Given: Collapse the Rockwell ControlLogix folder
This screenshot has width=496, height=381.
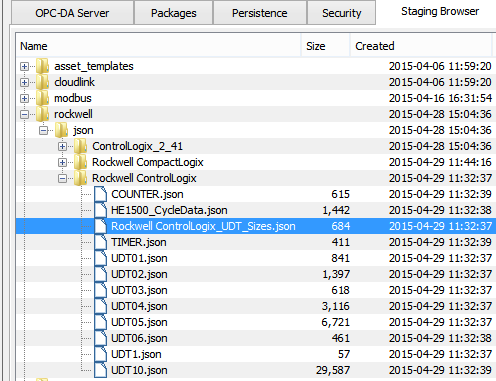Looking at the screenshot, I should (x=62, y=178).
